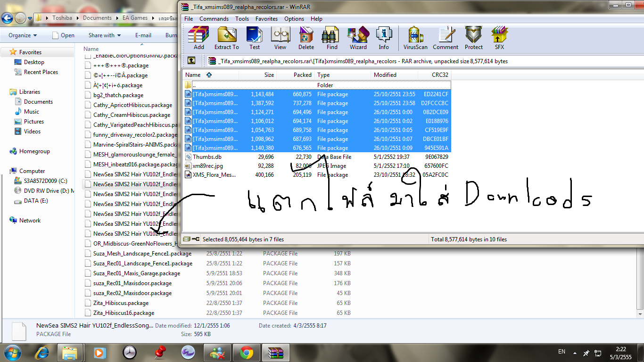
Task: Open the Favorites menu in WinRAR
Action: (x=266, y=19)
